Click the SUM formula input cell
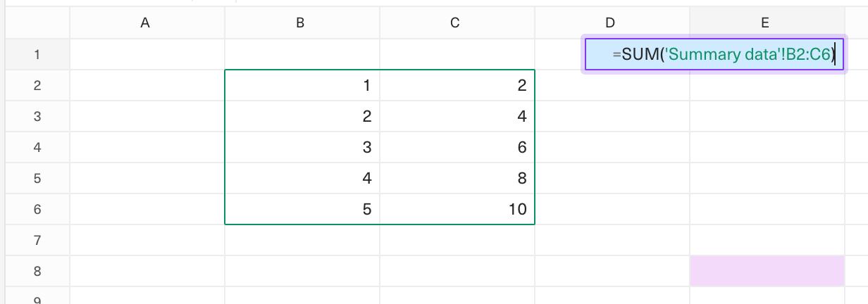The height and width of the screenshot is (304, 868). pos(714,54)
